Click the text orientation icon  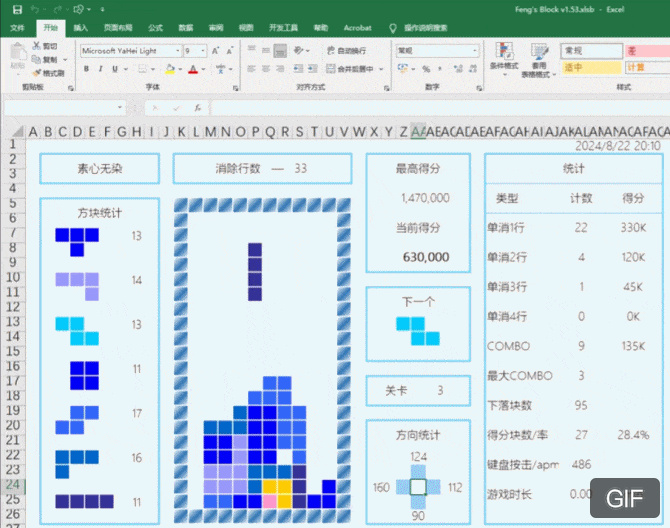pyautogui.click(x=298, y=50)
